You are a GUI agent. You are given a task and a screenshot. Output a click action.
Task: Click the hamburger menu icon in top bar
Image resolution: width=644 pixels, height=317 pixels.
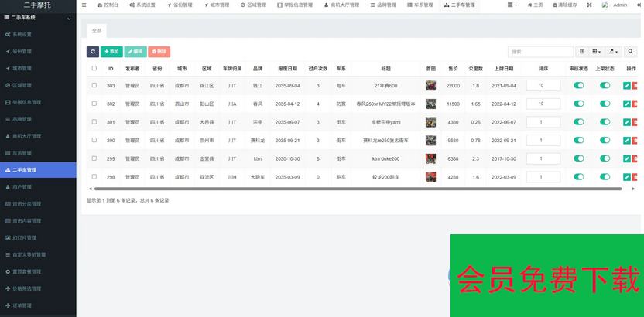point(84,5)
